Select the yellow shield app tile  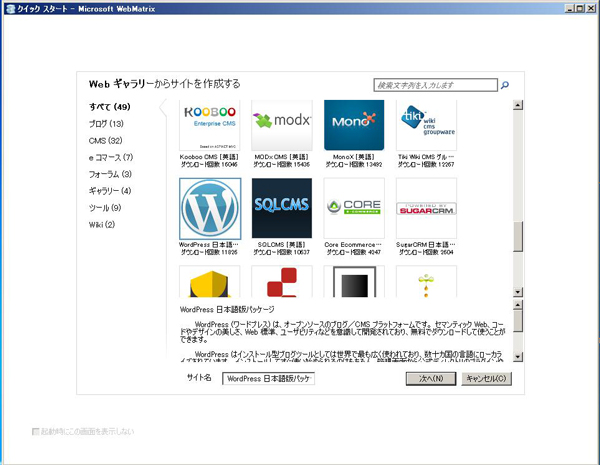(210, 282)
